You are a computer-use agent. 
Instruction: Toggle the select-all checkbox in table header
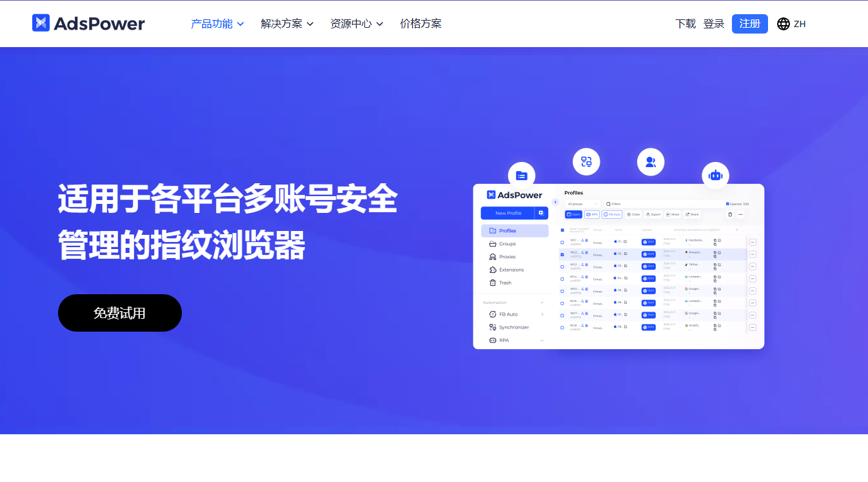(562, 230)
